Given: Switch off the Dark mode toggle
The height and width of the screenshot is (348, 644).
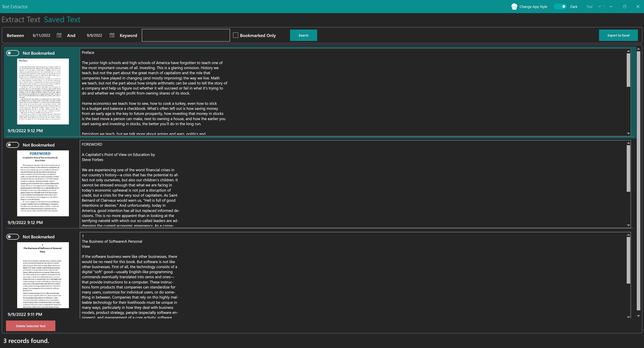Looking at the screenshot, I should click(560, 7).
